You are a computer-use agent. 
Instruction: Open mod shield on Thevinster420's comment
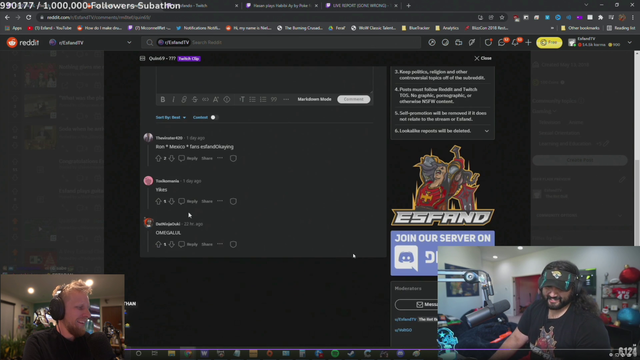point(233,158)
